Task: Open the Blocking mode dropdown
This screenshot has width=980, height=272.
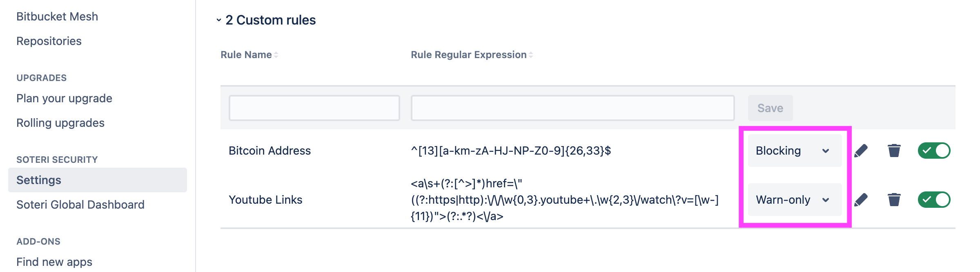Action: coord(794,151)
